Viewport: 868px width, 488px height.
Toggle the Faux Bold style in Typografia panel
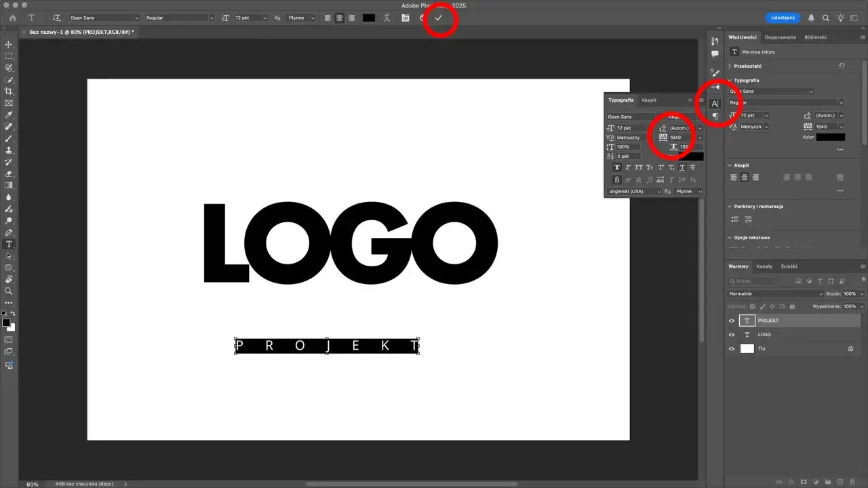tap(618, 167)
